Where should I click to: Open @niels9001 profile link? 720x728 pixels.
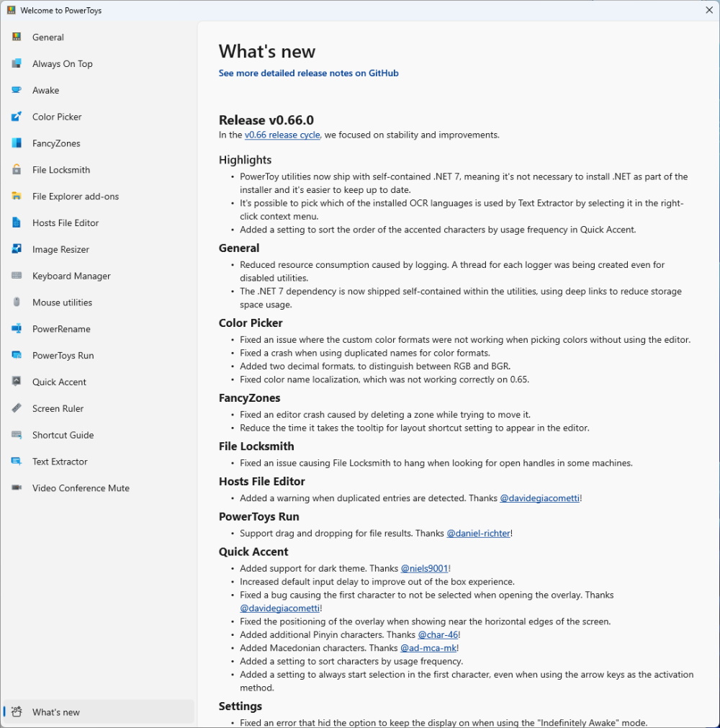click(424, 569)
